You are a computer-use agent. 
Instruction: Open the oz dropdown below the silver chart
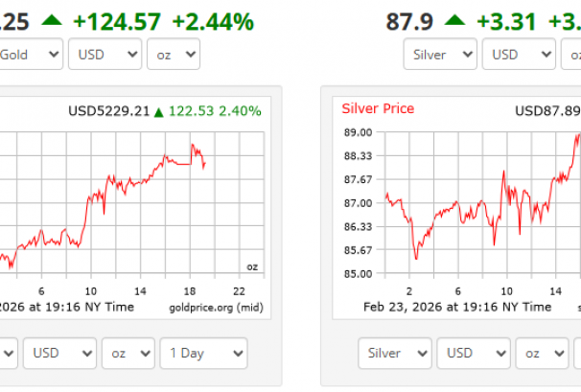543,353
